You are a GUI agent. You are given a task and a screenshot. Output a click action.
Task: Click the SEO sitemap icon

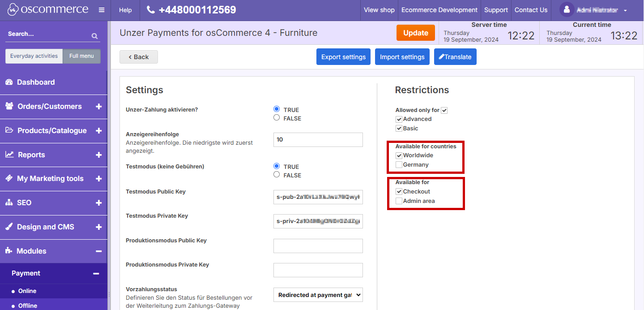9,202
